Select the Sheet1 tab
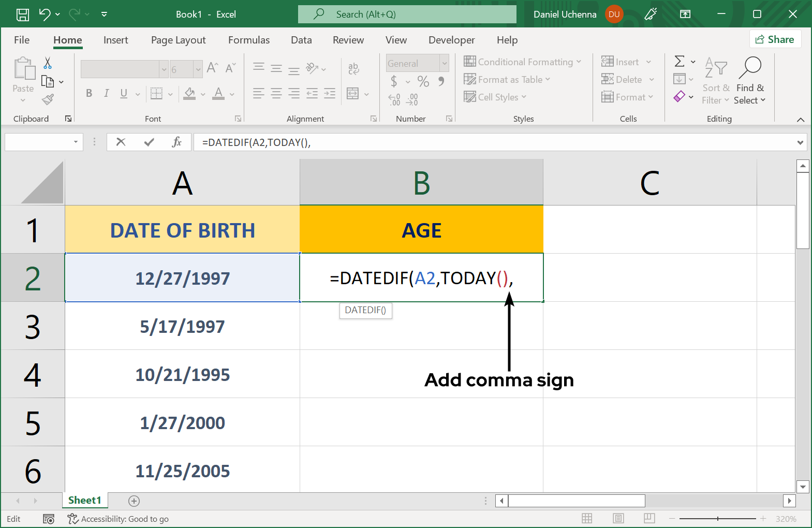Image resolution: width=812 pixels, height=528 pixels. (85, 500)
